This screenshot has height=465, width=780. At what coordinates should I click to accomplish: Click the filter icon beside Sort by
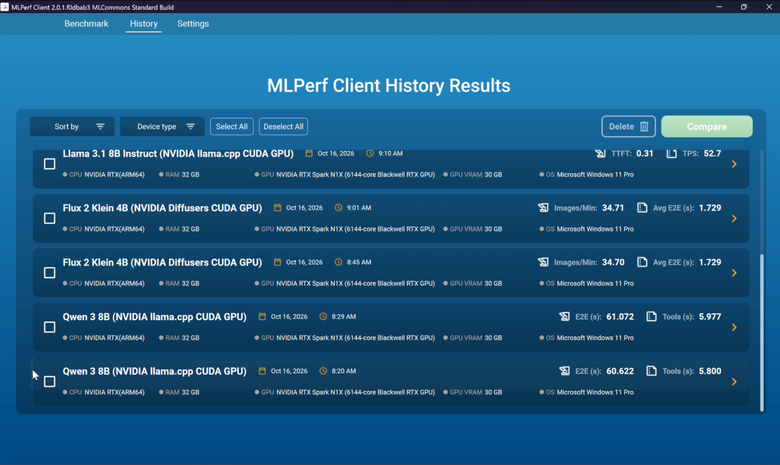[100, 127]
